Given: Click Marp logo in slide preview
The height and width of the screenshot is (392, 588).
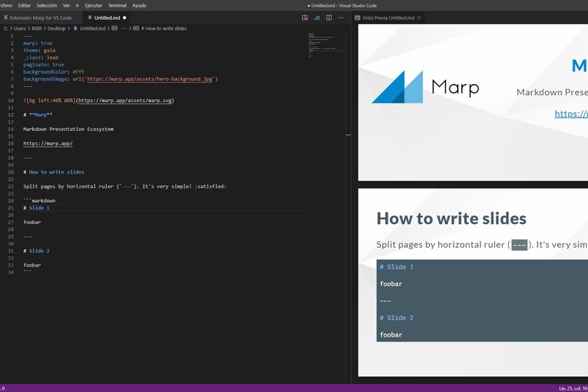Looking at the screenshot, I should pos(426,87).
